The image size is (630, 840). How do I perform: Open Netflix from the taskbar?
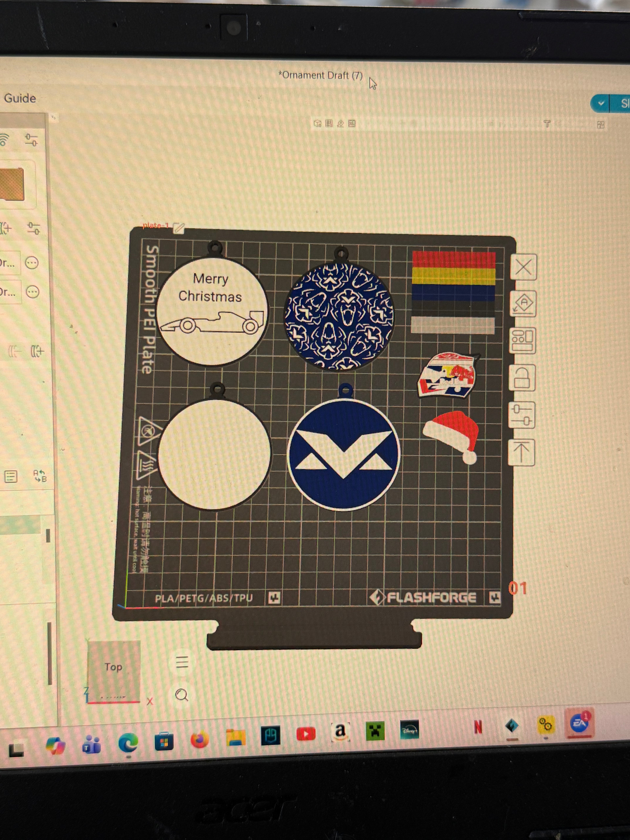478,727
